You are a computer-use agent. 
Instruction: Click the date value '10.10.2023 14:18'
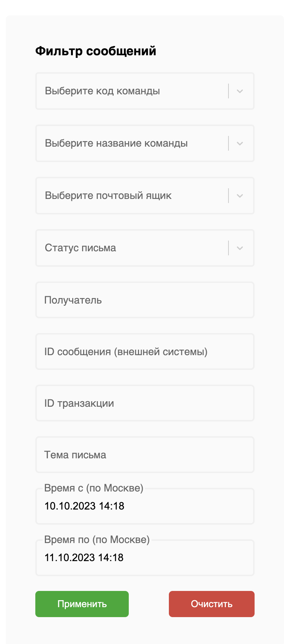click(84, 506)
